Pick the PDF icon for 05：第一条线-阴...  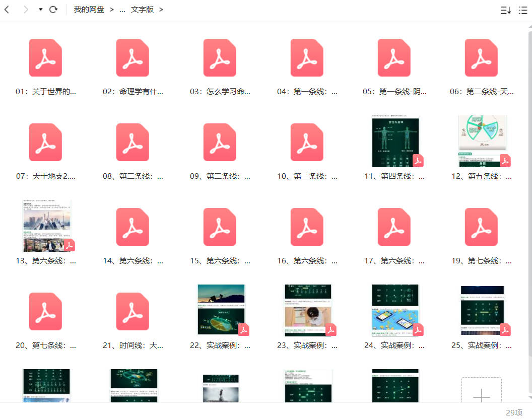[x=394, y=58]
